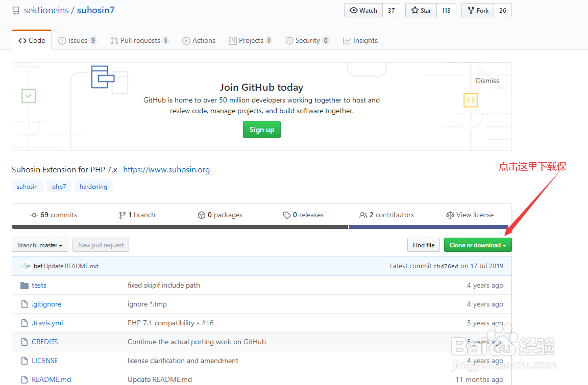Click the Pull requests icon

(114, 40)
